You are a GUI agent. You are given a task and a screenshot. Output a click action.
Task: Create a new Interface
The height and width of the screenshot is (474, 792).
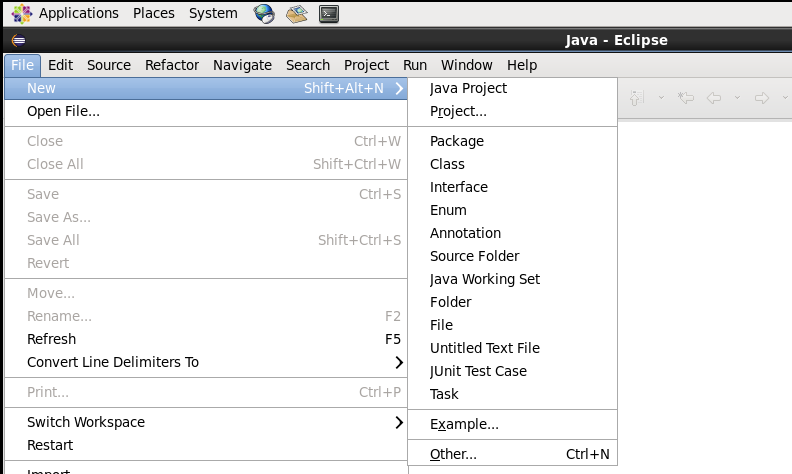[x=513, y=187]
